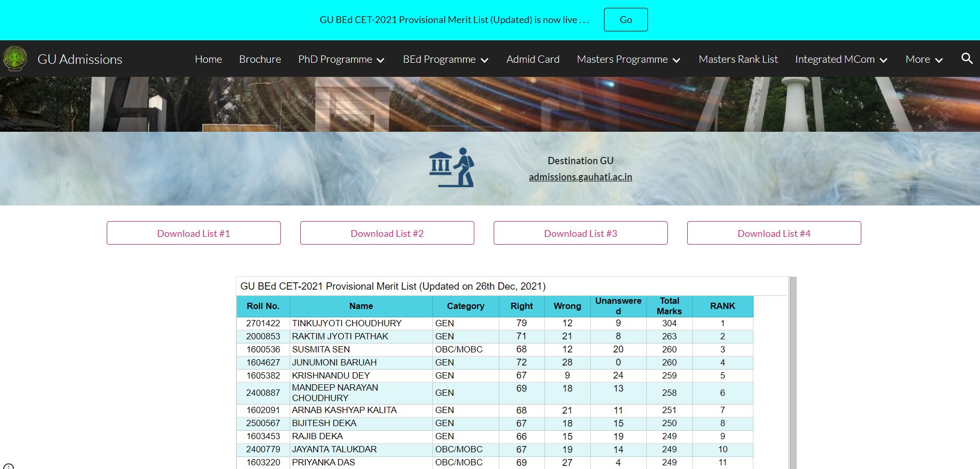Click roll number 1602091
This screenshot has width=980, height=469.
pos(263,410)
